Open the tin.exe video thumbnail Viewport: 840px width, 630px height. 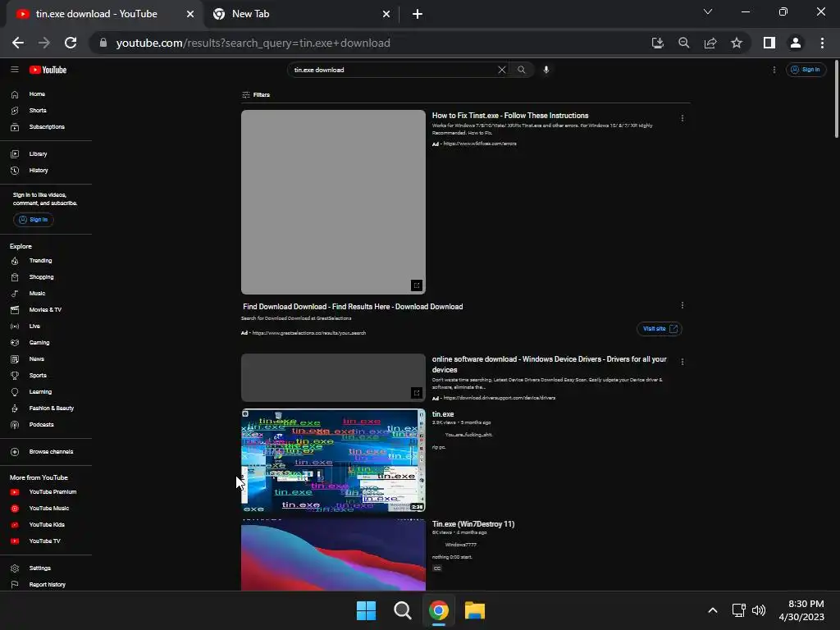[x=333, y=460]
